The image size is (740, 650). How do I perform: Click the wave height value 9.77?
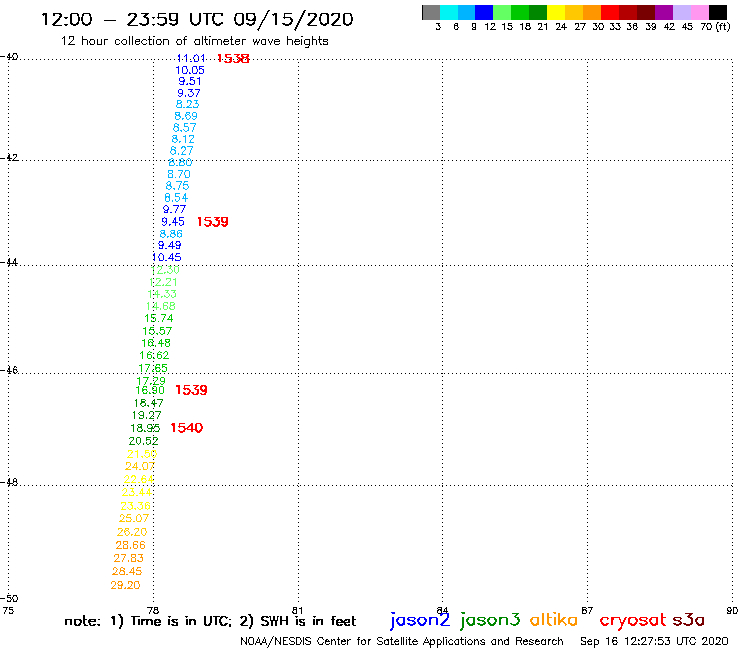[x=175, y=209]
